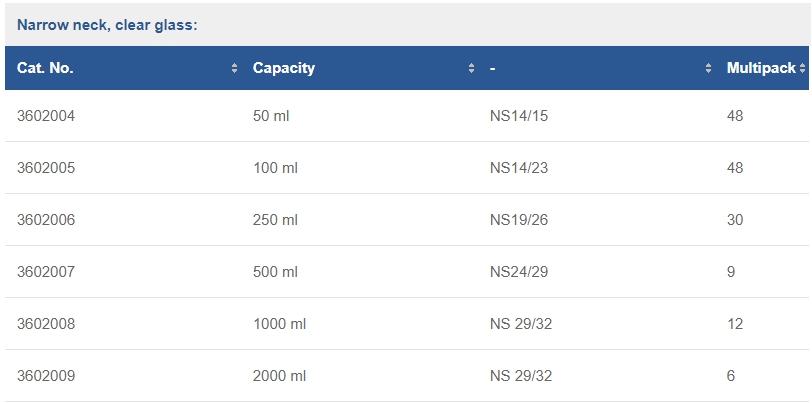Click the 250 ml capacity cell

(276, 220)
